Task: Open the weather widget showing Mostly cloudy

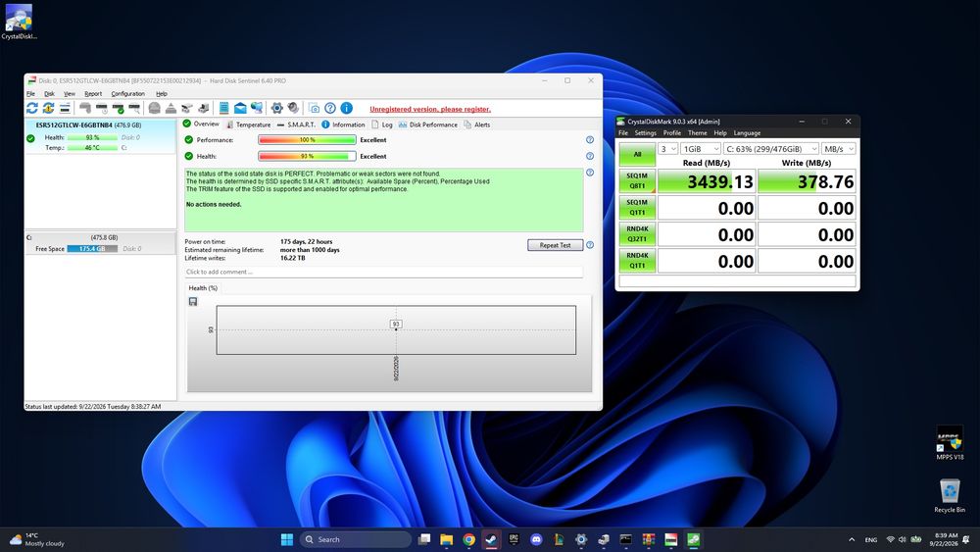Action: 37,539
